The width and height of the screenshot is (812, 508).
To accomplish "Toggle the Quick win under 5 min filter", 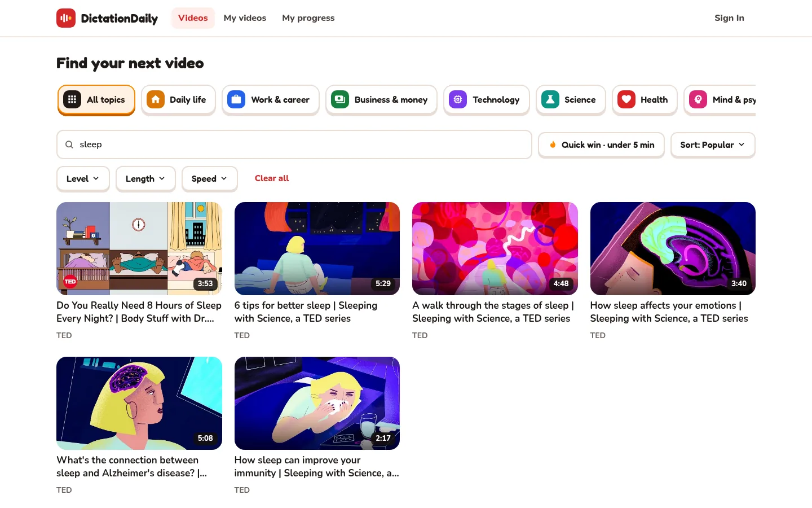I will (x=601, y=145).
